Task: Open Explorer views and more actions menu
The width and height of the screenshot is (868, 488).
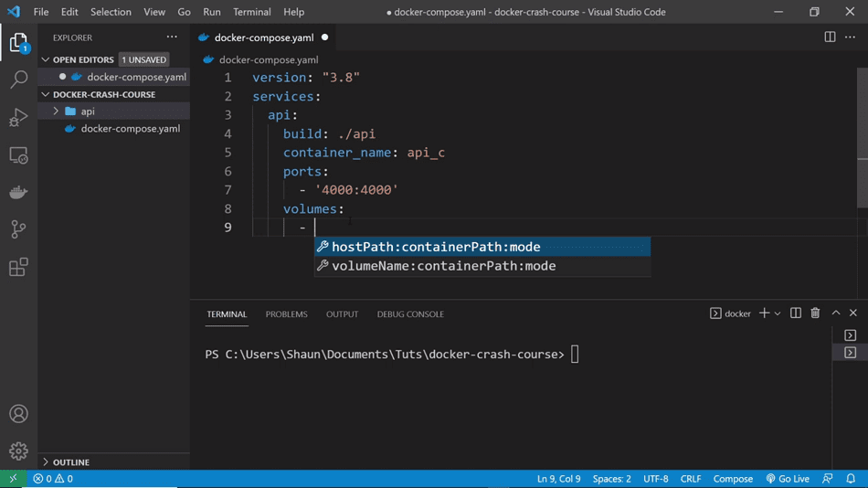Action: point(172,37)
